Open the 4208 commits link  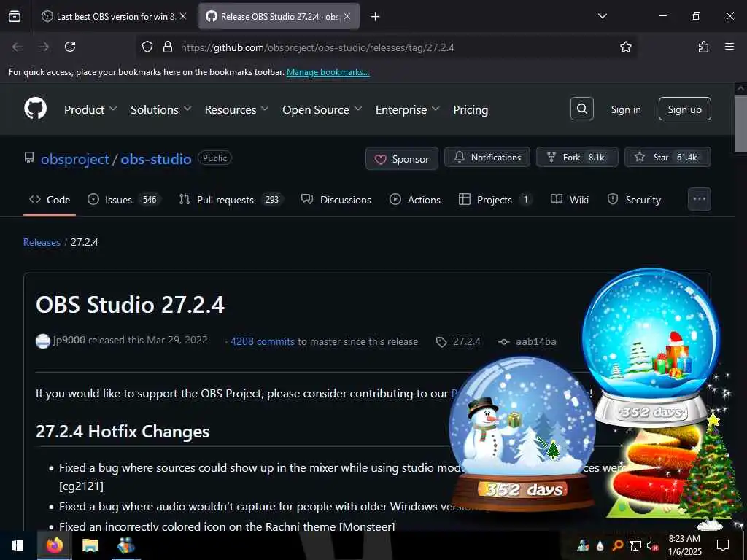click(263, 341)
